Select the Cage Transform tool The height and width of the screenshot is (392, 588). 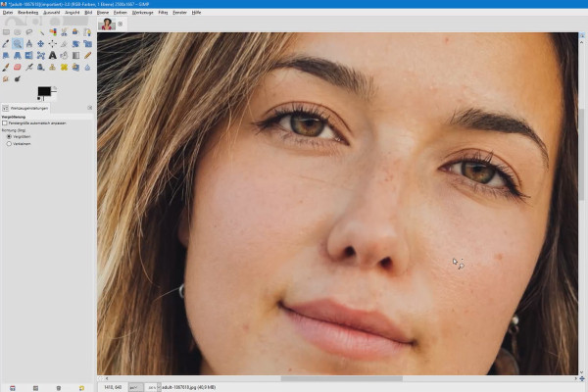tap(41, 56)
